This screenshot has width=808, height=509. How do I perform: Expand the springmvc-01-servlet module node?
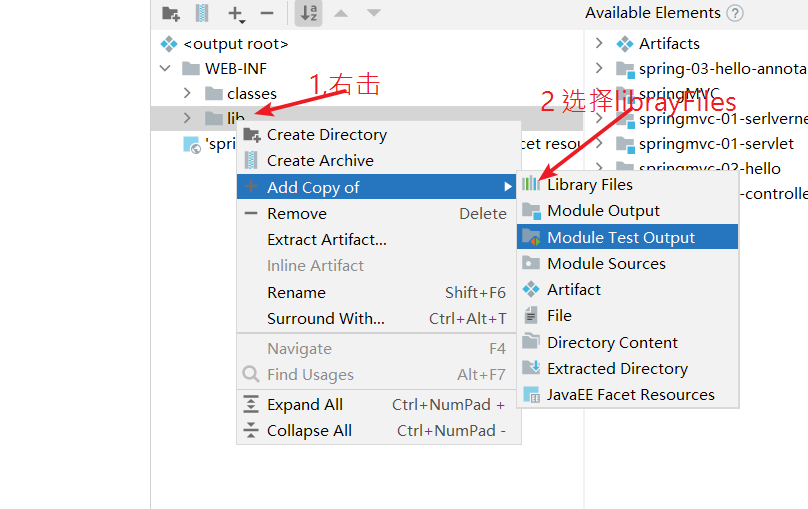(599, 143)
